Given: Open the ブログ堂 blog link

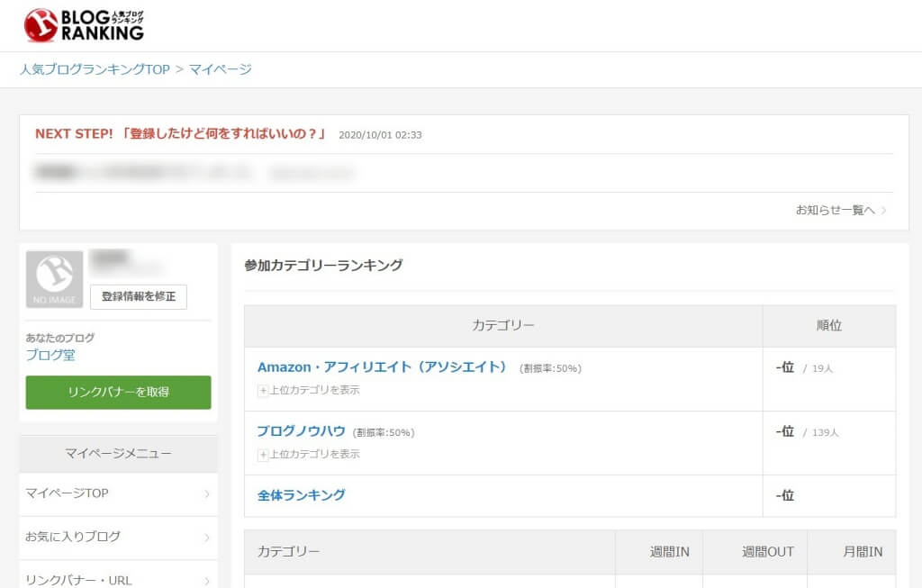Looking at the screenshot, I should pos(51,356).
